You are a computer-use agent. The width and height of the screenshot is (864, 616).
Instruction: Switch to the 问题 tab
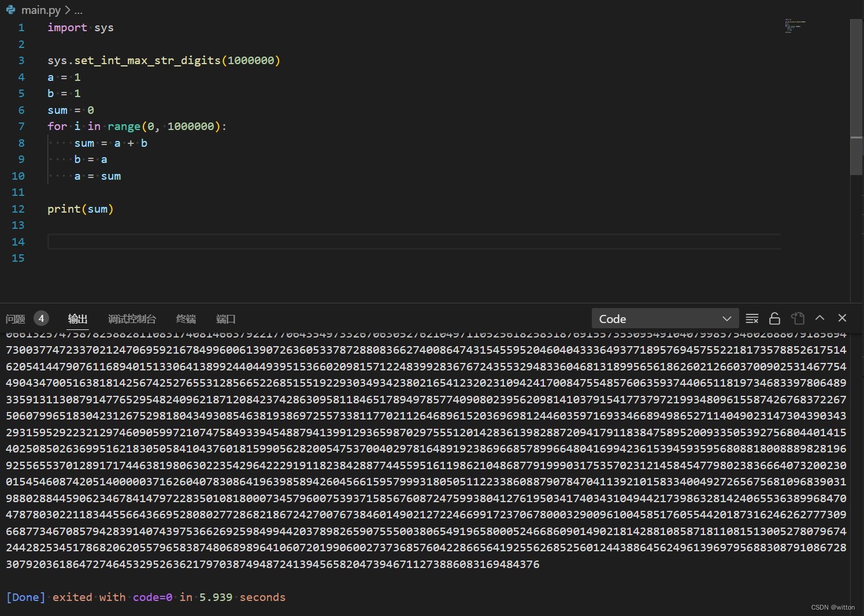(16, 319)
